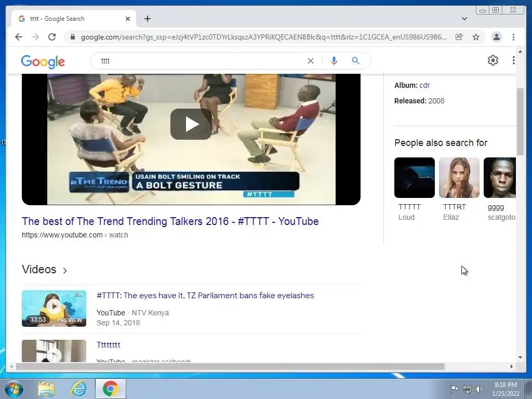Screen dimensions: 532x399
Task: Open the Google apps vertical dots menu
Action: click(513, 60)
